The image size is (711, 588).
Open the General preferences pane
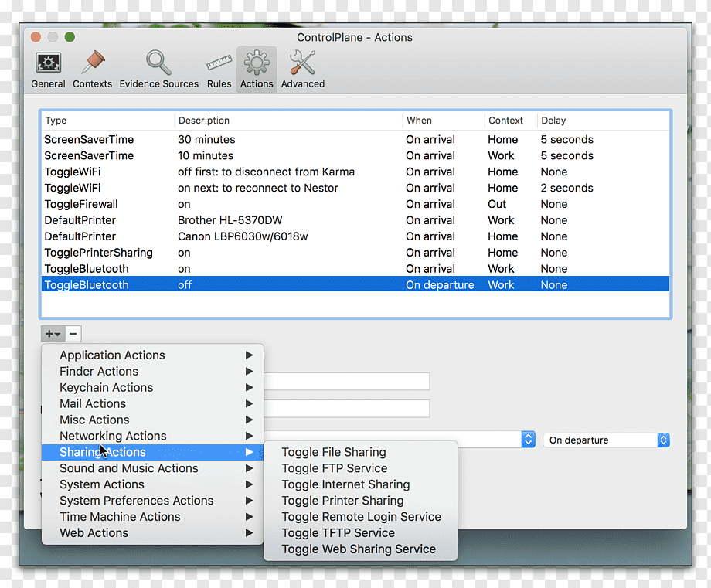point(48,70)
